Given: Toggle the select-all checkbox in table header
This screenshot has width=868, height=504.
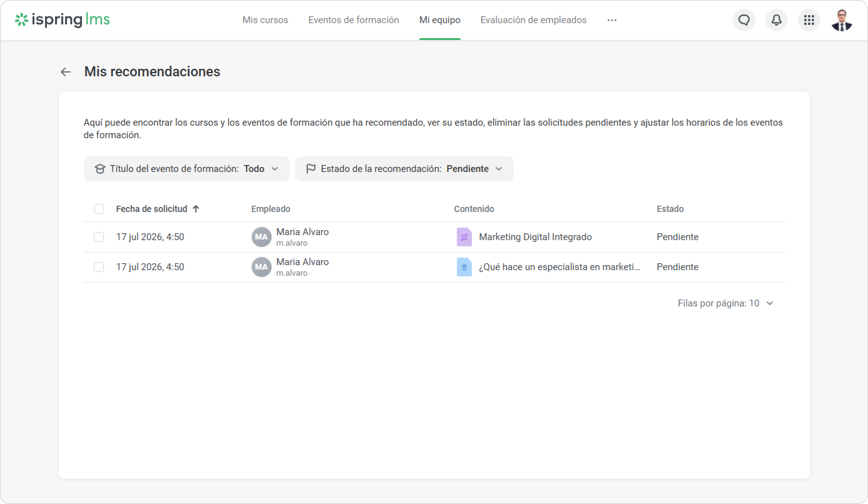Looking at the screenshot, I should pos(99,209).
